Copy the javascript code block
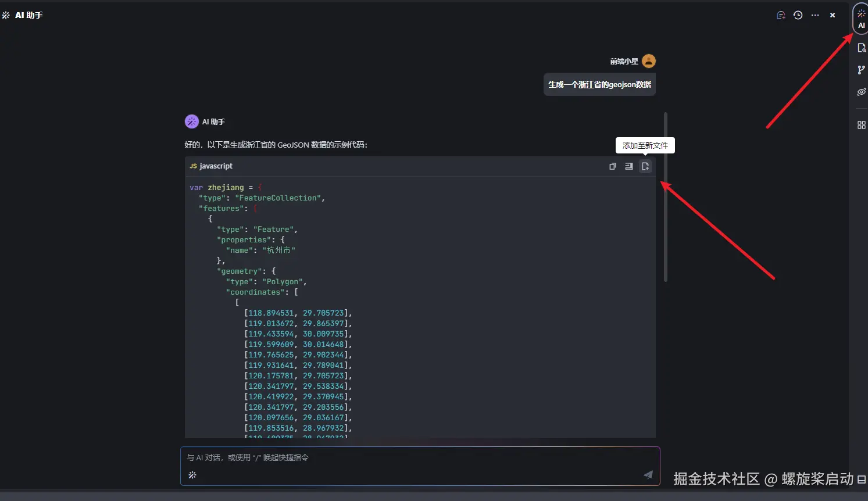 612,166
